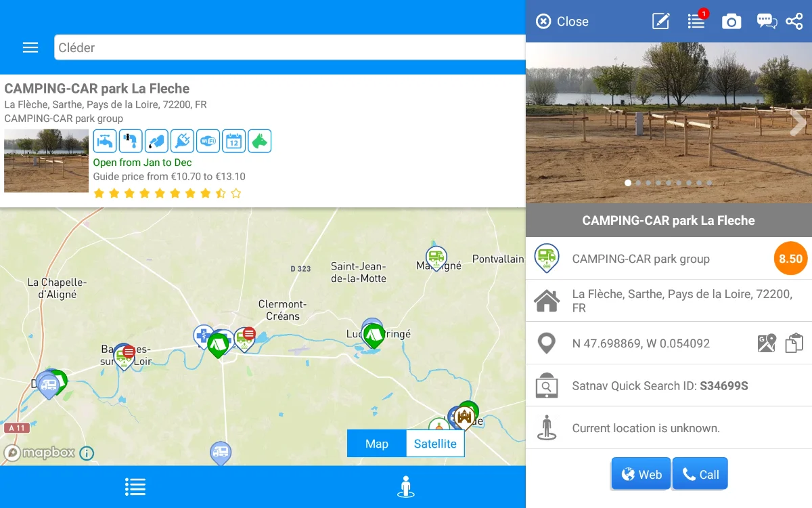Click the Cléder search field
The width and height of the screenshot is (812, 508).
(290, 47)
